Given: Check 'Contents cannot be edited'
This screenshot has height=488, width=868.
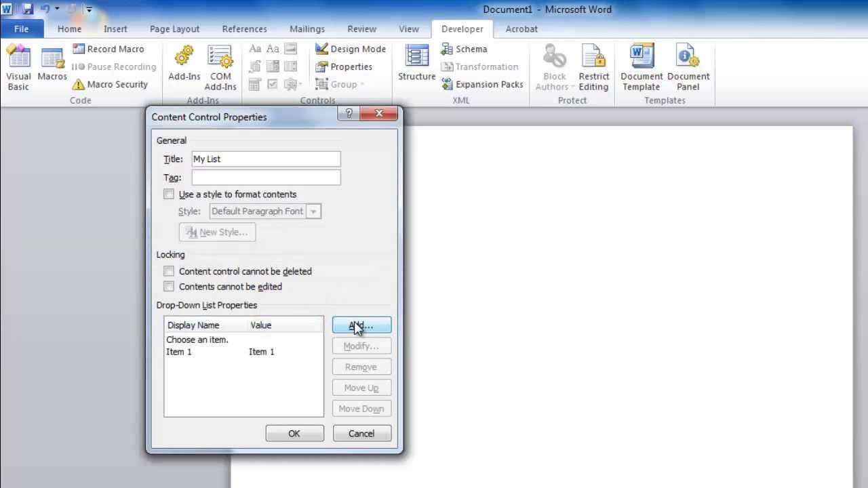Looking at the screenshot, I should (x=169, y=286).
